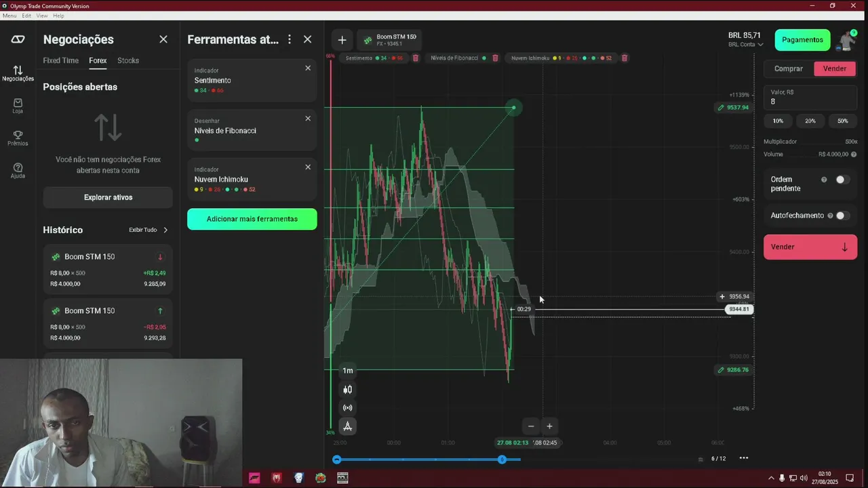Open the candlestick chart type selector
Screen dimensions: 868x488
click(348, 390)
